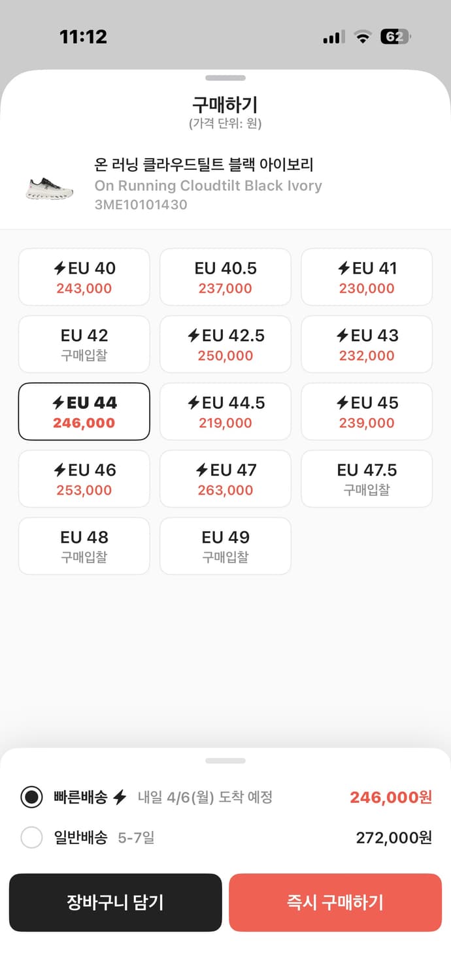This screenshot has height=980, width=451.
Task: Select the 일반배송 5-7일 delivery option
Action: click(31, 838)
